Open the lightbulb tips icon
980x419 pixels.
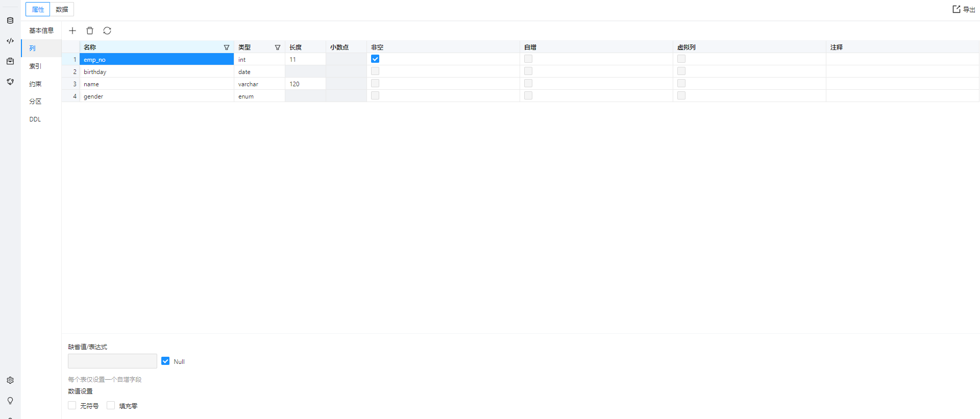click(x=10, y=401)
